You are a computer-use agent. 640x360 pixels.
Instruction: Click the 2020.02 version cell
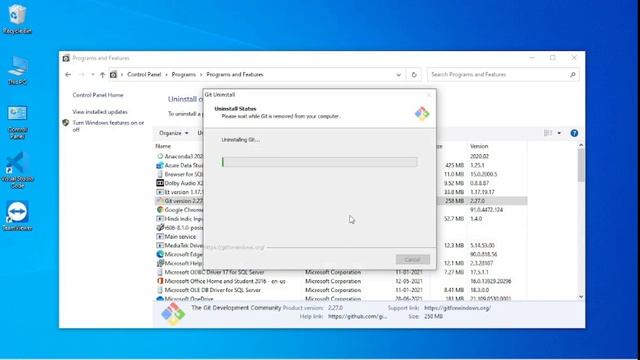(x=479, y=156)
